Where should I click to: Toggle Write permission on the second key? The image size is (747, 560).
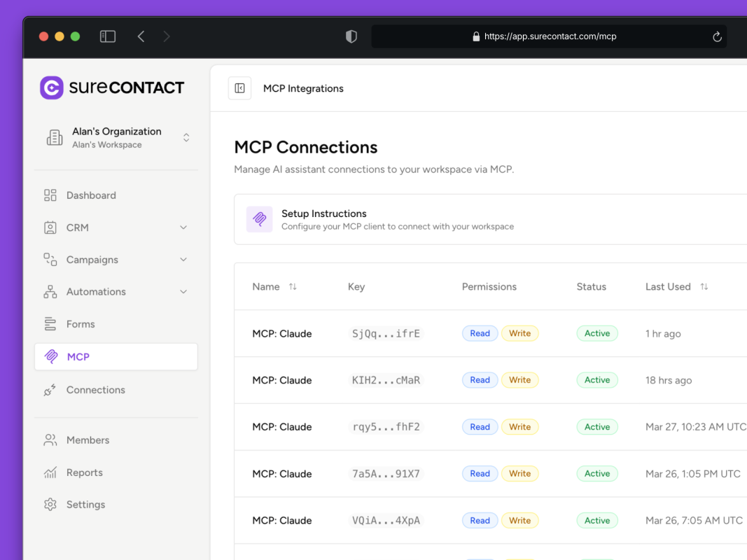click(520, 379)
